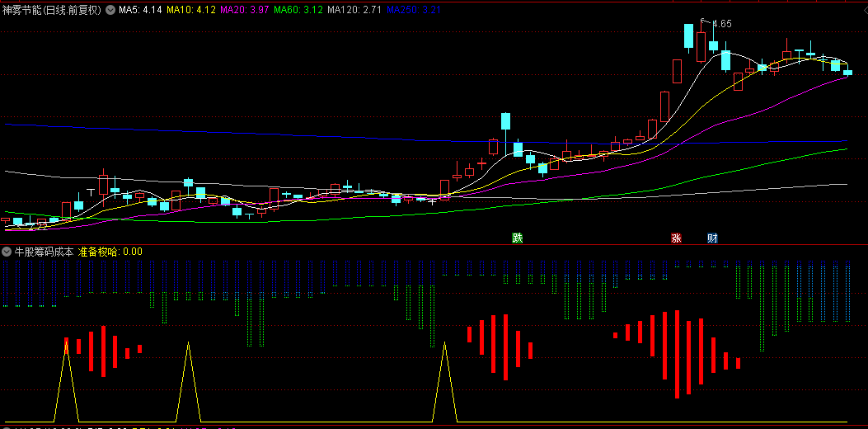
Task: Click the MA120: 2.71 label
Action: point(354,9)
